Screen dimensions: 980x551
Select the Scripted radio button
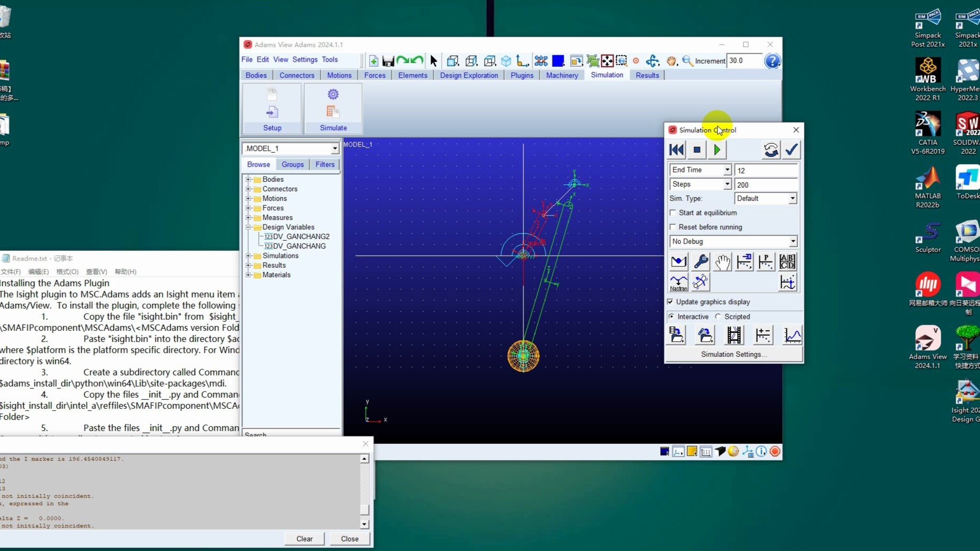[x=718, y=317]
